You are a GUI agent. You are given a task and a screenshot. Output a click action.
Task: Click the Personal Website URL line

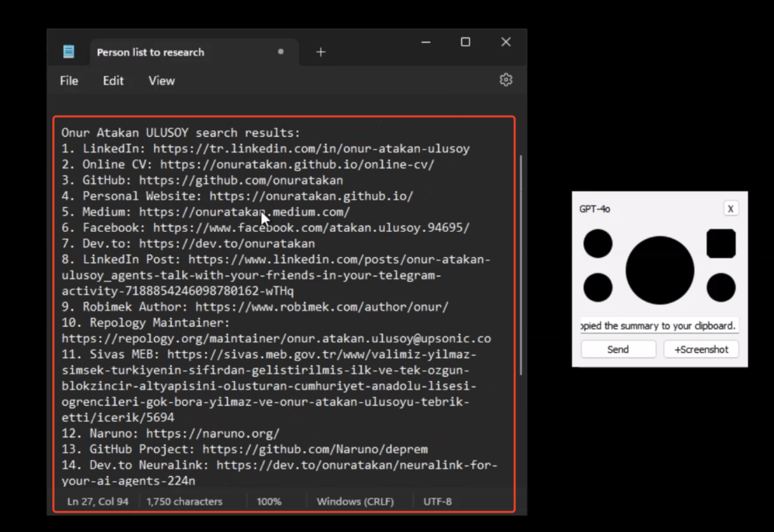237,195
